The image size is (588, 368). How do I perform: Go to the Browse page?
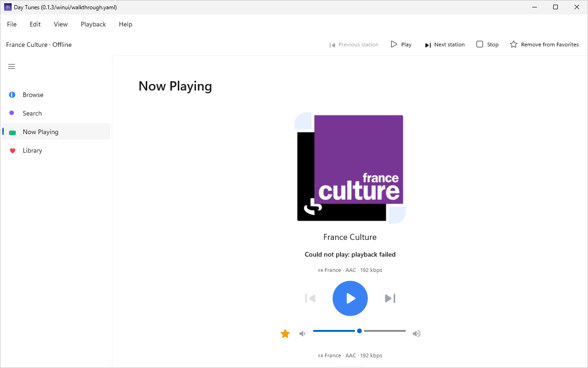[56, 95]
